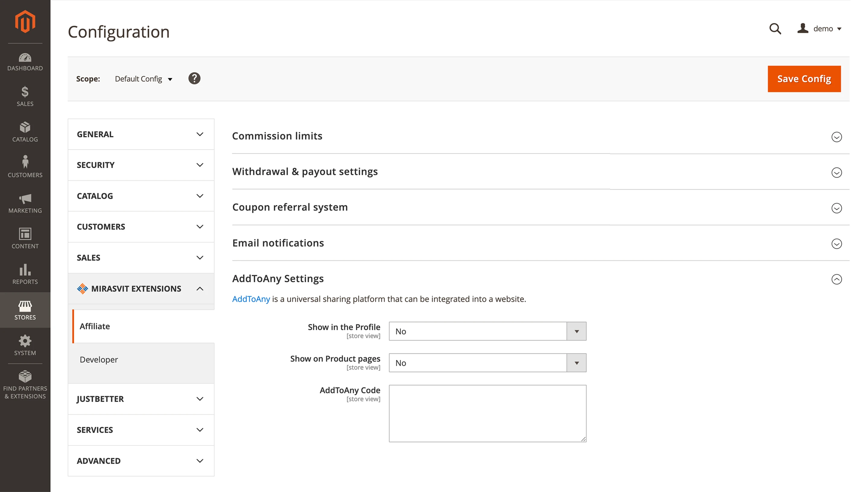The height and width of the screenshot is (492, 868).
Task: Open the Catalog section in the sidebar
Action: (x=25, y=133)
